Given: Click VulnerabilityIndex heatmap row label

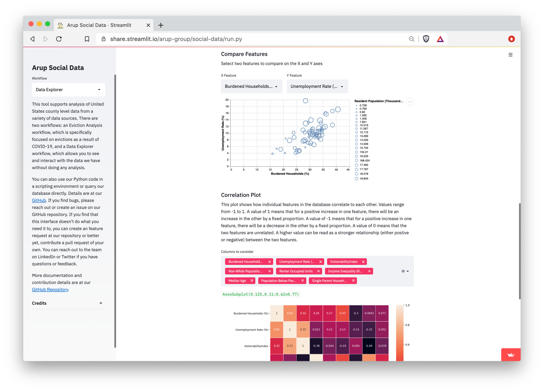Looking at the screenshot, I should click(x=256, y=346).
